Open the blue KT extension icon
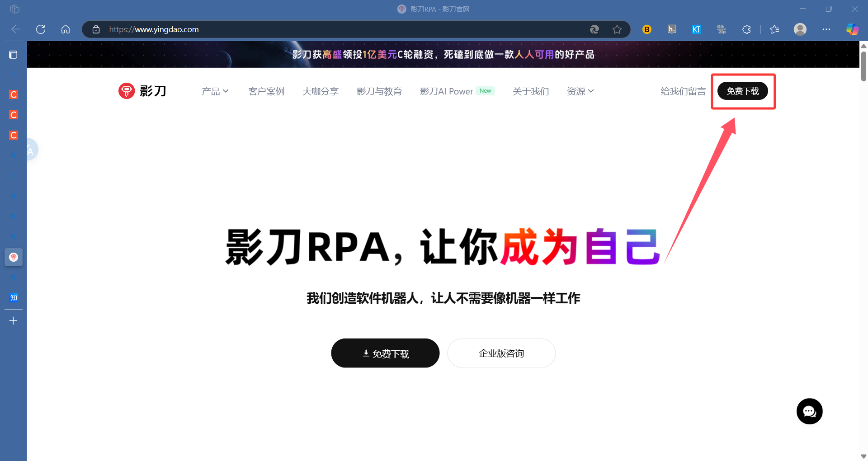 [696, 29]
